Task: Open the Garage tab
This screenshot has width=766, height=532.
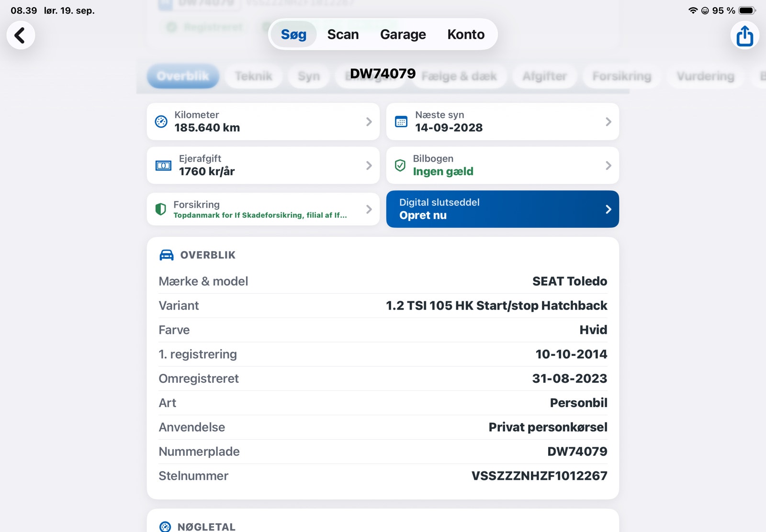Action: click(403, 34)
